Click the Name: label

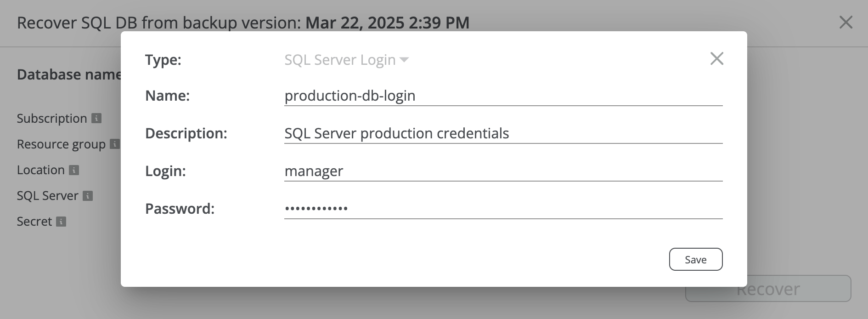[x=167, y=96]
